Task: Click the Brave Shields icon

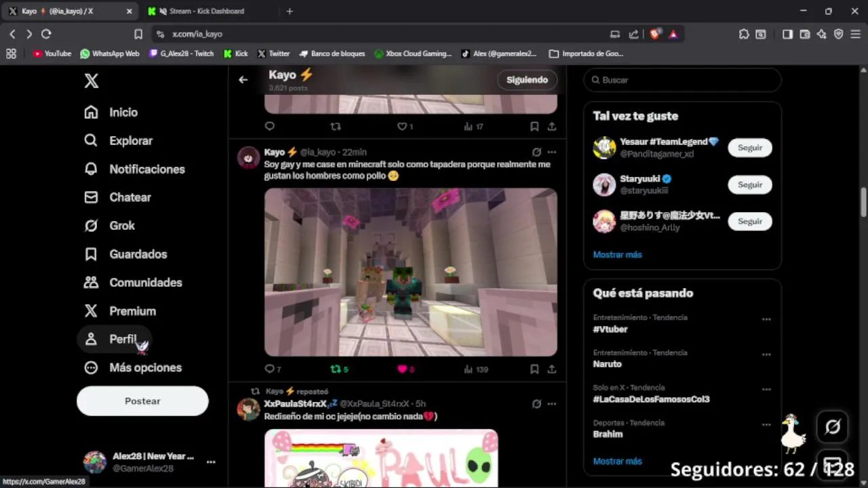Action: pos(656,34)
